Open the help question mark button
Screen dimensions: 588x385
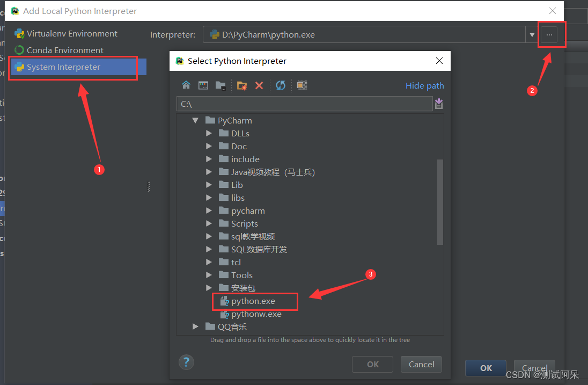[186, 362]
